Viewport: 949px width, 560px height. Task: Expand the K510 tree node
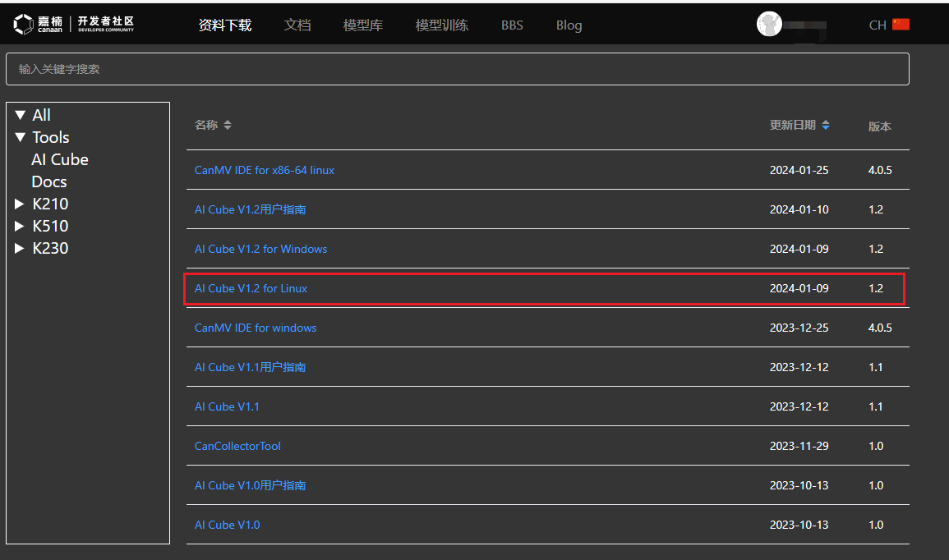[x=20, y=226]
